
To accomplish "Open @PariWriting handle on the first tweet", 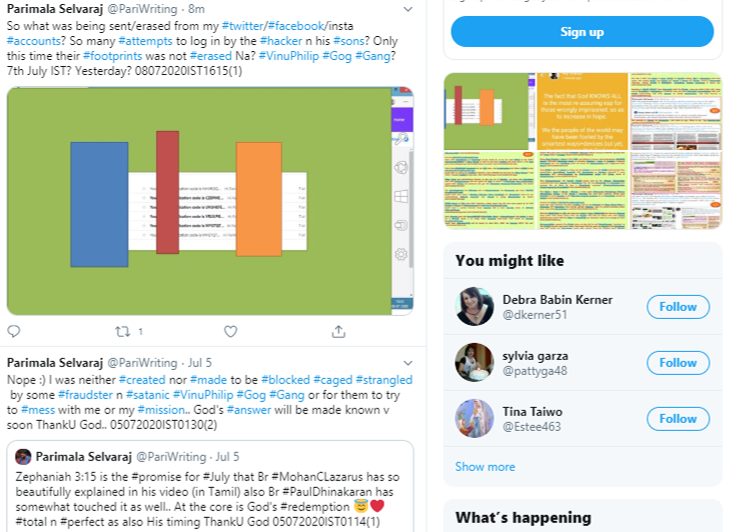I will pyautogui.click(x=143, y=9).
